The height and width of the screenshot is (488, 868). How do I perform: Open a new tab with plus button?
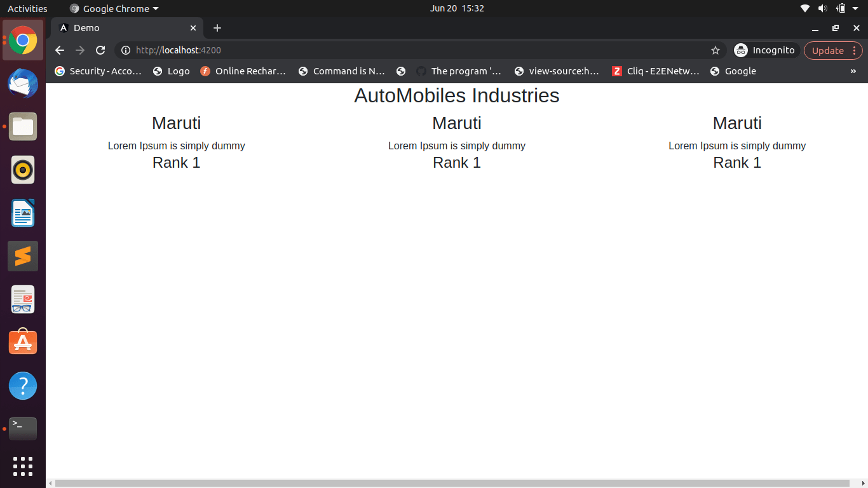[x=217, y=28]
